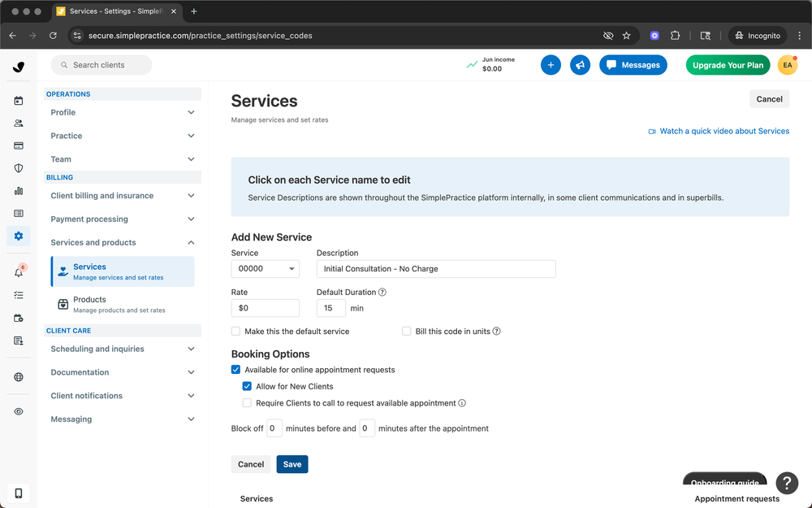Collapse Services and products section
812x508 pixels.
[123, 242]
